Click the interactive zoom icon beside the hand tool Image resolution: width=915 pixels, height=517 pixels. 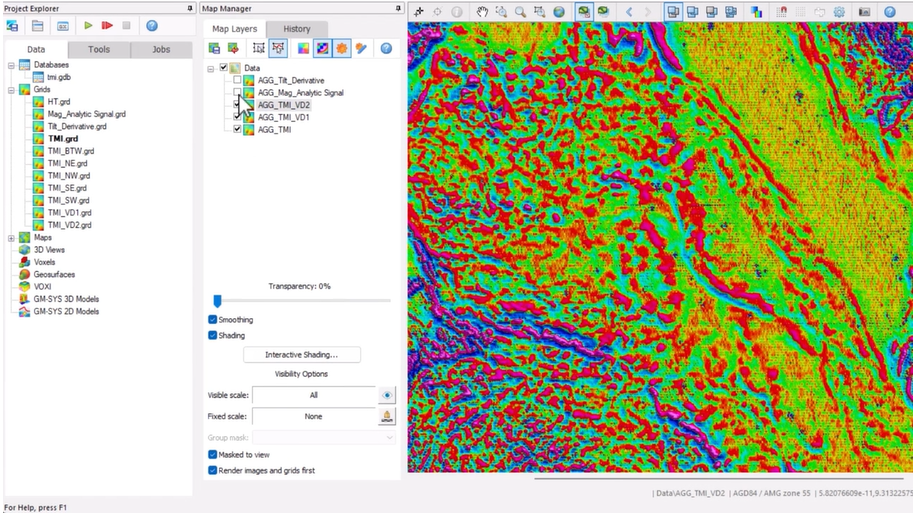click(x=501, y=12)
